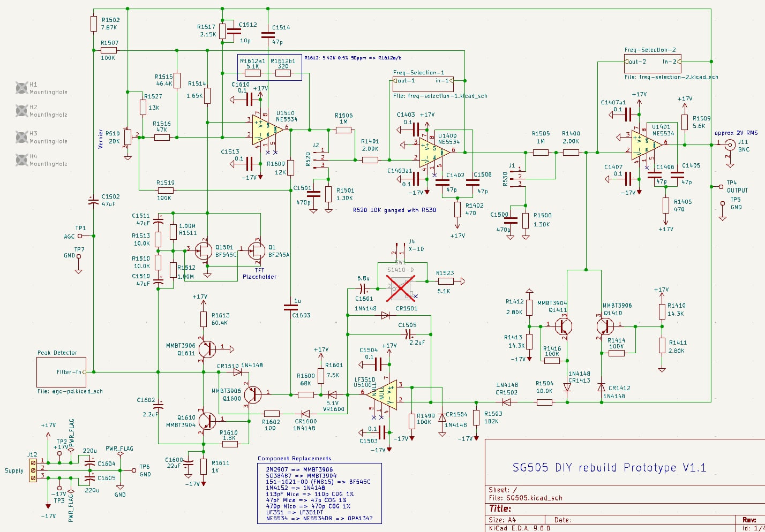Click the TP6 GND test point
This screenshot has height=532, width=765.
(134, 470)
